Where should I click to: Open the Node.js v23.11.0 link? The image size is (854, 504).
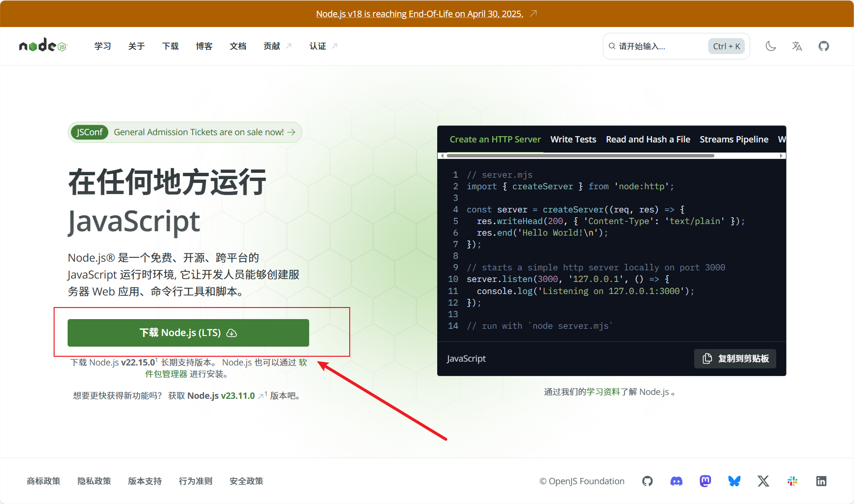[x=221, y=396]
